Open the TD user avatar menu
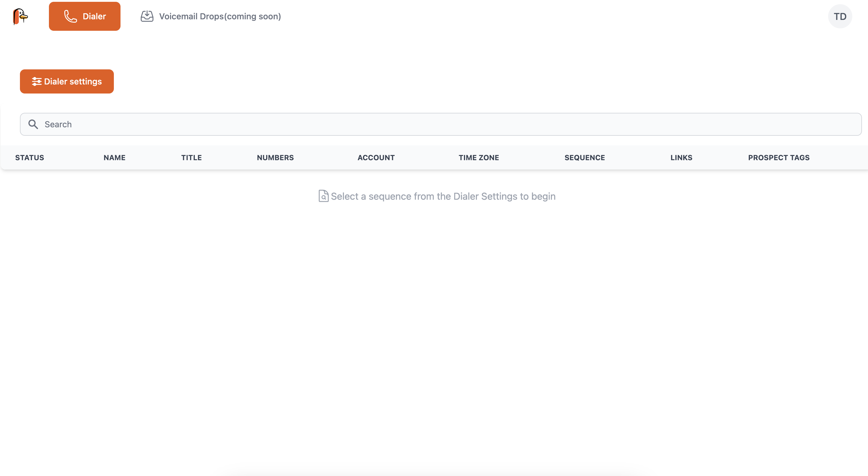The width and height of the screenshot is (868, 476). point(840,17)
